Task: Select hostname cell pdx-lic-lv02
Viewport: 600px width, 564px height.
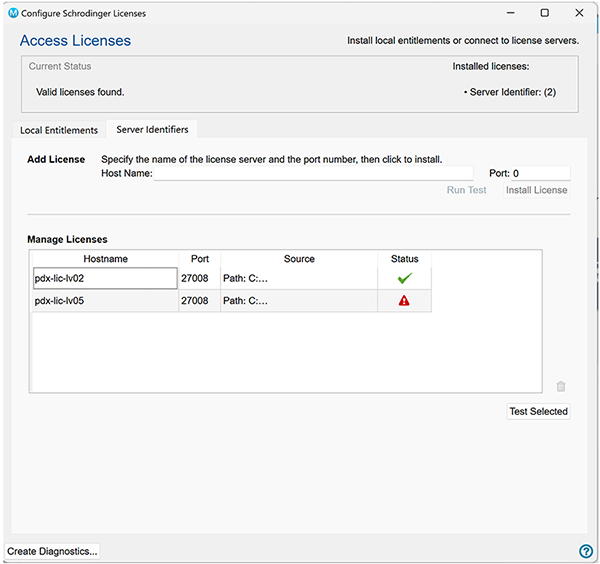Action: (x=105, y=278)
